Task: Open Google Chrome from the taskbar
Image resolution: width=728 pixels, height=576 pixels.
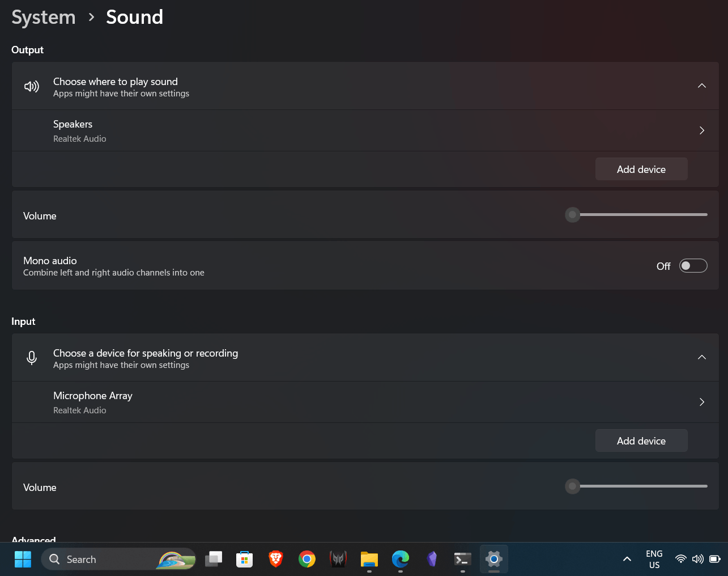Action: (x=306, y=559)
